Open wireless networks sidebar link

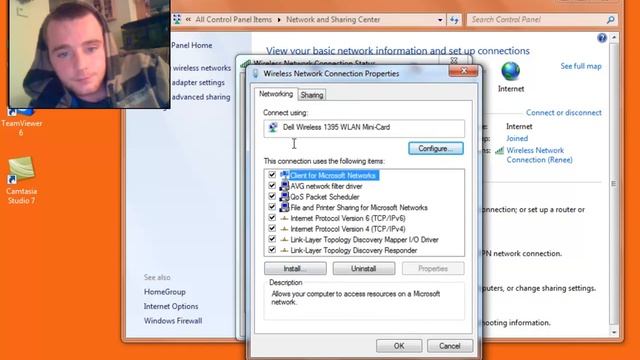201,68
